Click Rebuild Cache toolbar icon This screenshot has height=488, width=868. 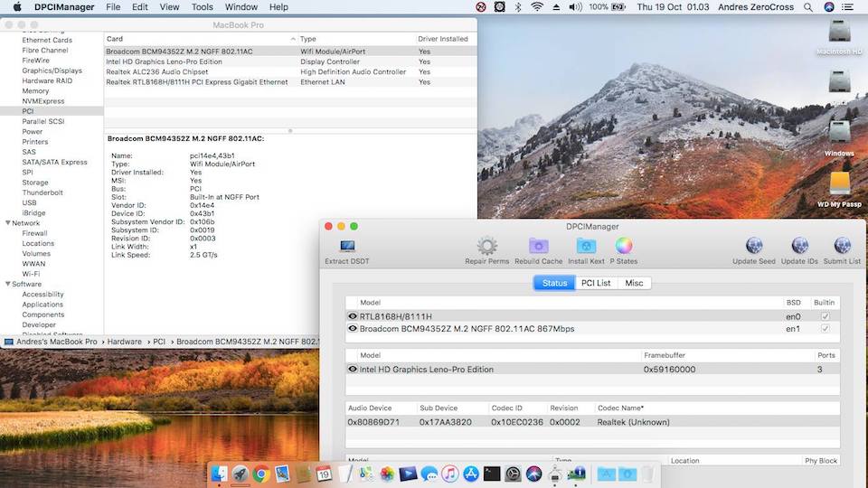click(538, 251)
